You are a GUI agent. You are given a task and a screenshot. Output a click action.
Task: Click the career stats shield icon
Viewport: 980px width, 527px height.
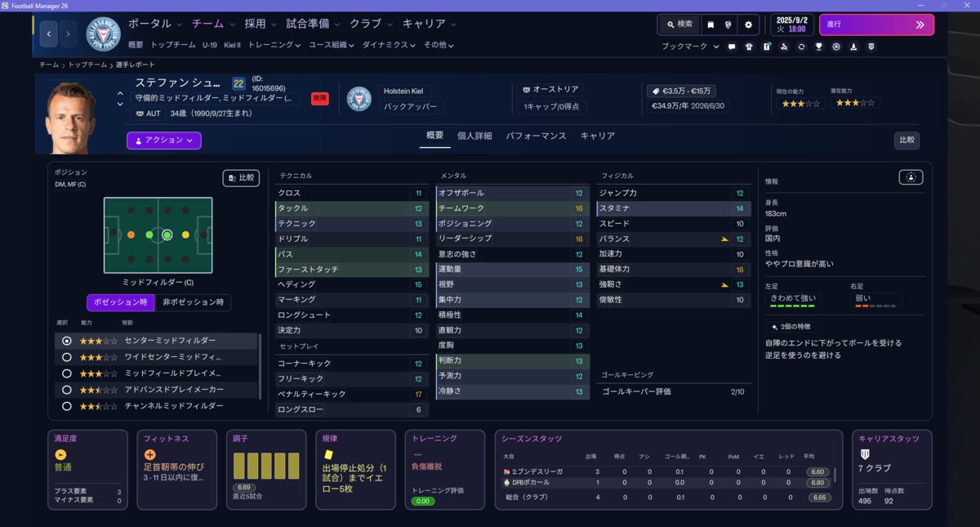point(865,454)
